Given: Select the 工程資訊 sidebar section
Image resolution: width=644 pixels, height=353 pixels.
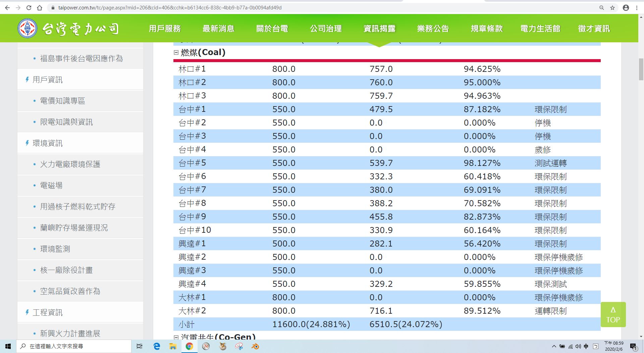Looking at the screenshot, I should point(47,312).
